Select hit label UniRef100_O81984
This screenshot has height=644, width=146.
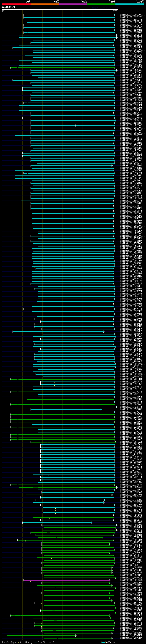tap(131, 294)
